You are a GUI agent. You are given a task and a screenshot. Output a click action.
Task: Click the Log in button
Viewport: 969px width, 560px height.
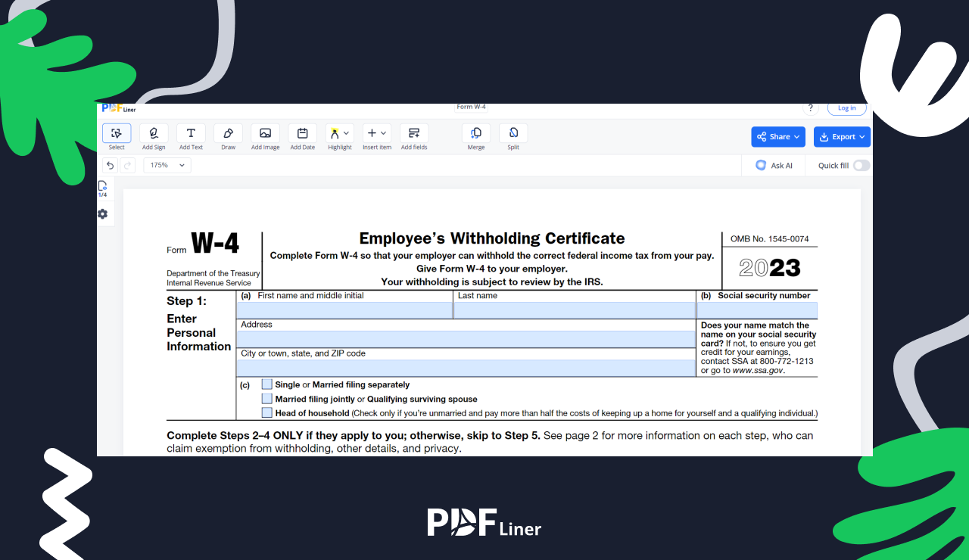[846, 107]
